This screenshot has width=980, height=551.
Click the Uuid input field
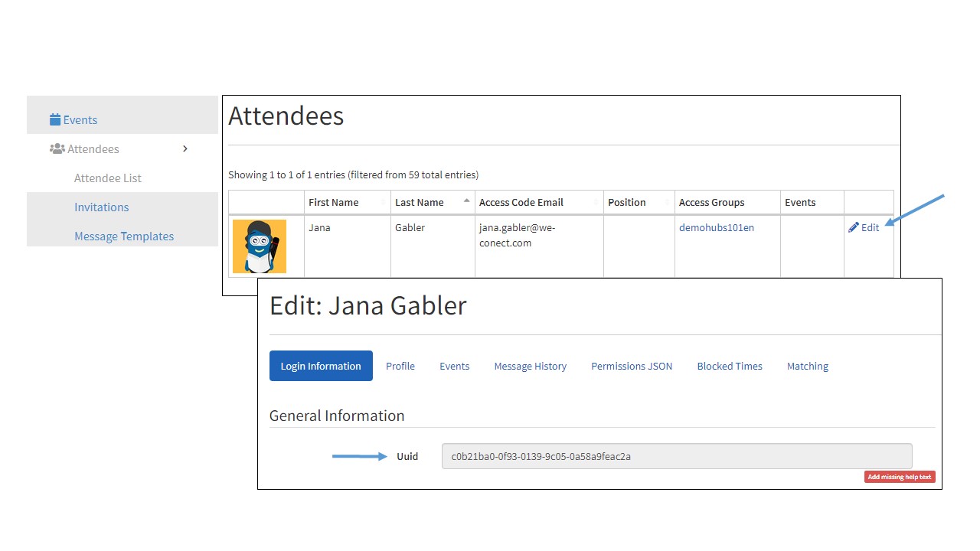point(677,456)
